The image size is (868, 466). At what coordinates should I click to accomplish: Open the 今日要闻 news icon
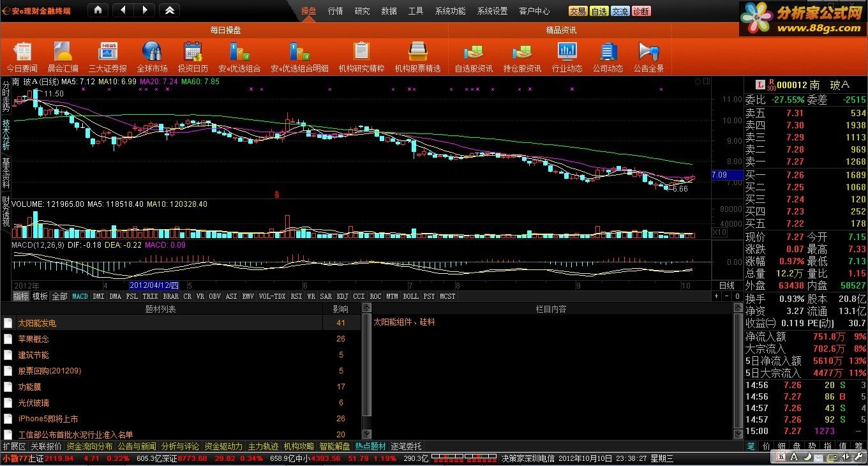[22, 52]
